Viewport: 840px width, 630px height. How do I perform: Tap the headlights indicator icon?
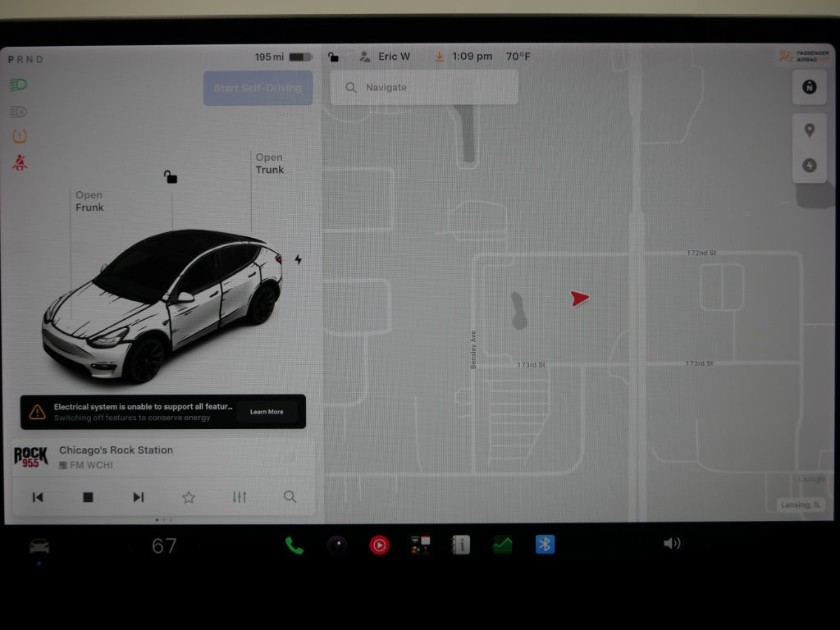(x=19, y=84)
